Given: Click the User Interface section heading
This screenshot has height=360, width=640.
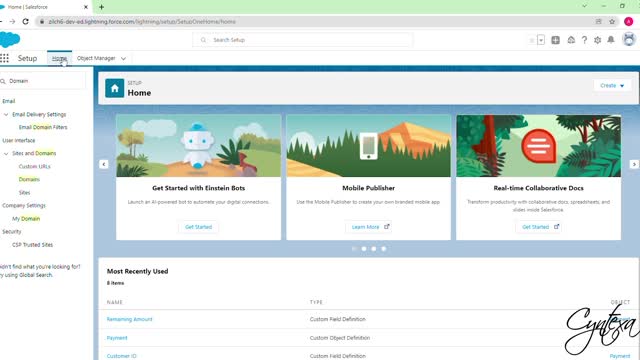Looking at the screenshot, I should [x=19, y=140].
